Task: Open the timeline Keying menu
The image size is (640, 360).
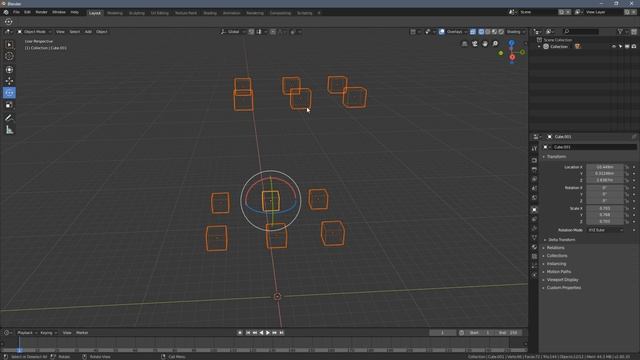Action: 48,333
